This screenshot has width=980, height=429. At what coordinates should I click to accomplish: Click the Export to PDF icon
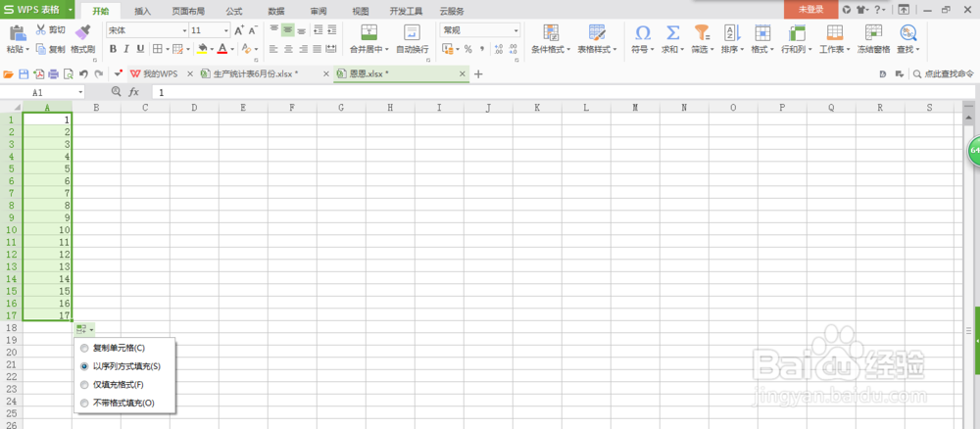[x=38, y=74]
